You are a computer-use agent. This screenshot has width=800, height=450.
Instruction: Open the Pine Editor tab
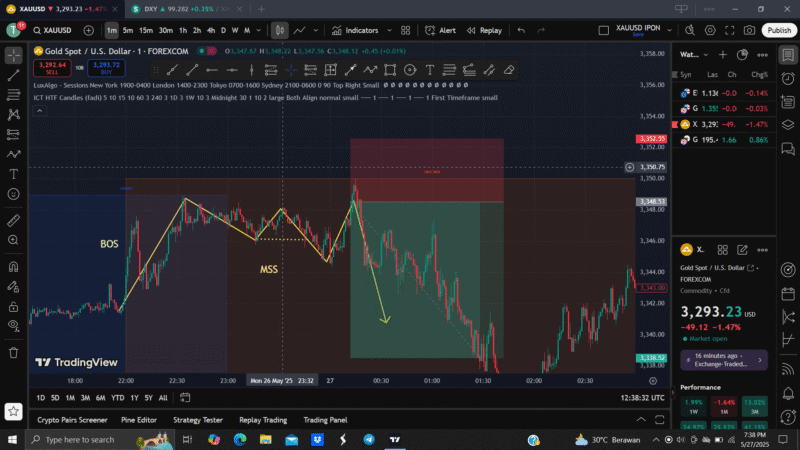click(x=139, y=420)
